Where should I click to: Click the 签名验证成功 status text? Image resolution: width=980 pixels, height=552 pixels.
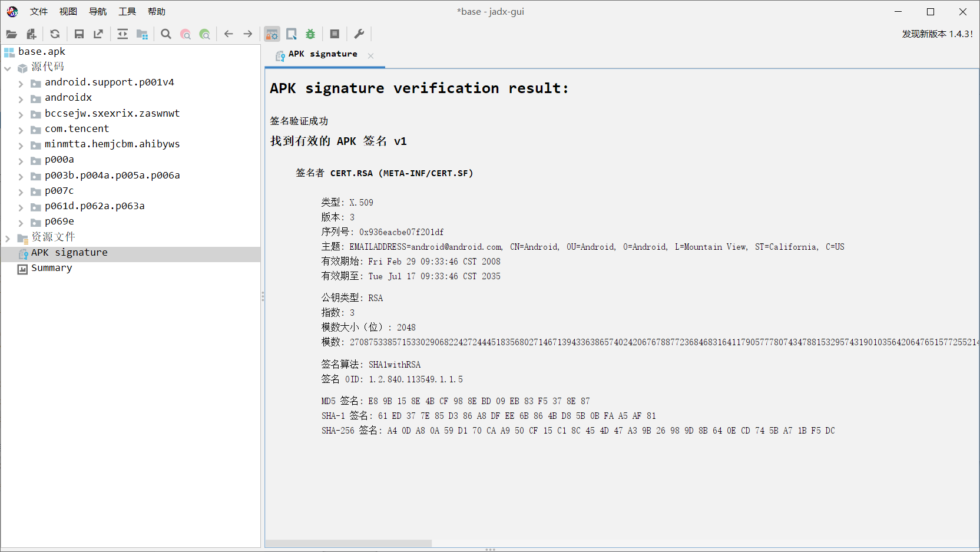299,121
